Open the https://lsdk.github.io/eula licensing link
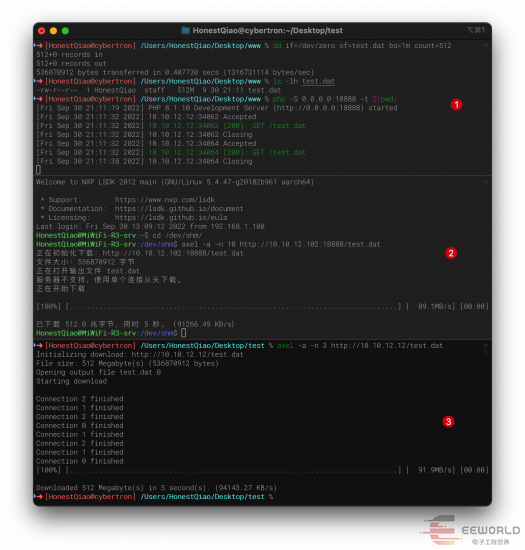525x550 pixels. click(x=171, y=217)
